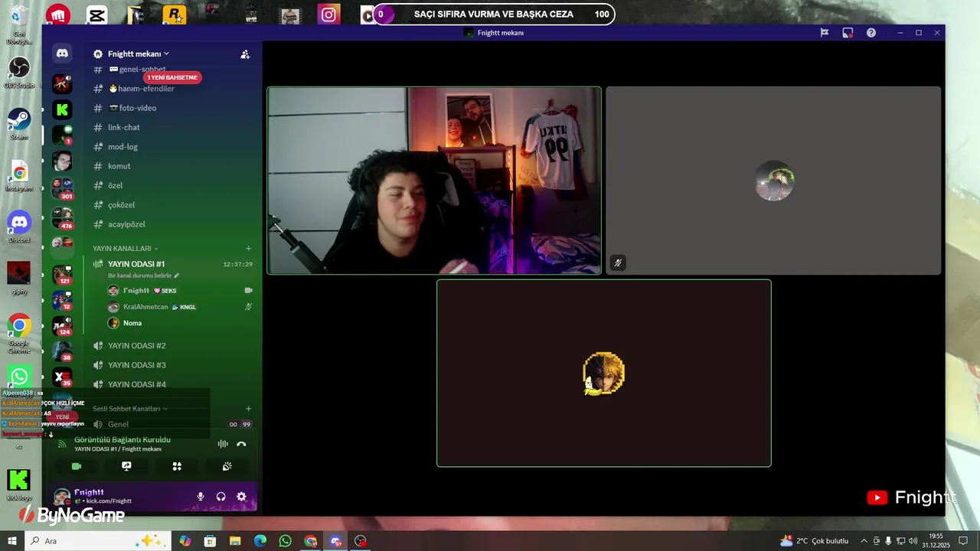Focus the Fnightt webcam video tile
980x551 pixels.
click(434, 181)
